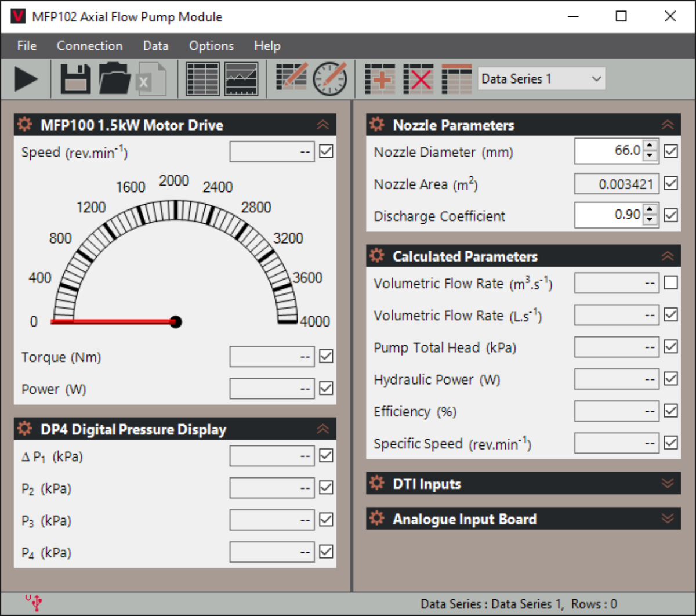Collapse the MFP100 Motor Drive panel
This screenshot has height=616, width=696.
tap(323, 125)
